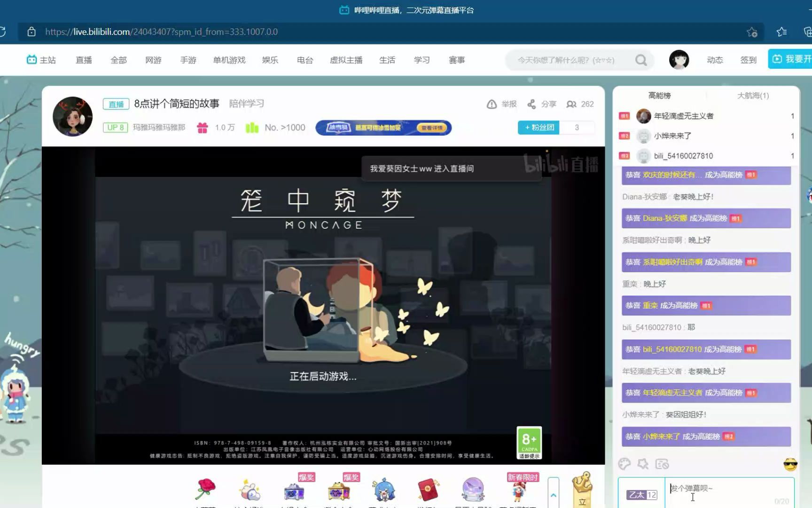This screenshot has height=508, width=812.
Task: Click the 我要开 start streaming button
Action: (790, 59)
